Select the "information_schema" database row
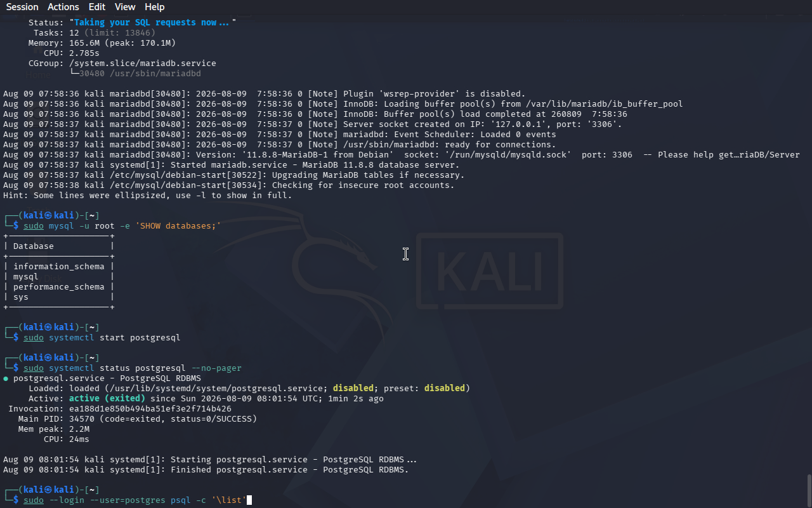The image size is (812, 508). point(59,266)
